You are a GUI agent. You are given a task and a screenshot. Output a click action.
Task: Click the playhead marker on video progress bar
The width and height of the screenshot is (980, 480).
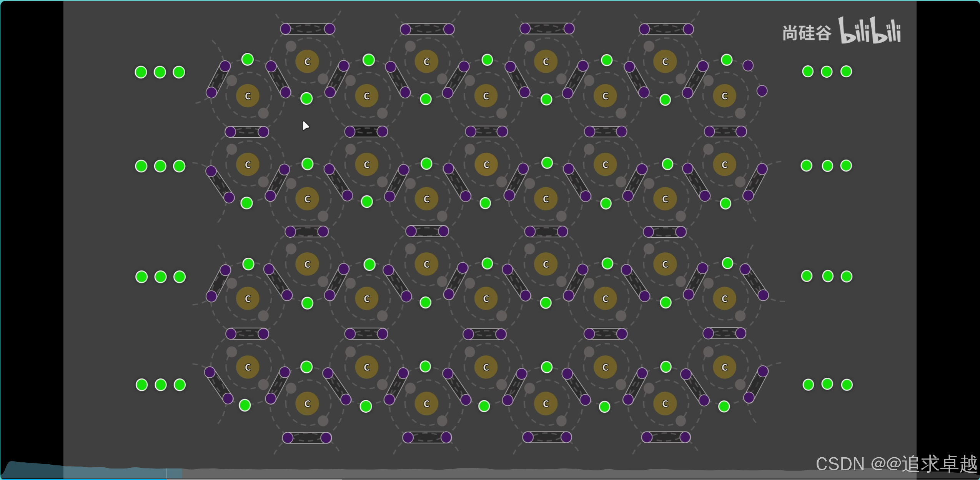pos(166,473)
